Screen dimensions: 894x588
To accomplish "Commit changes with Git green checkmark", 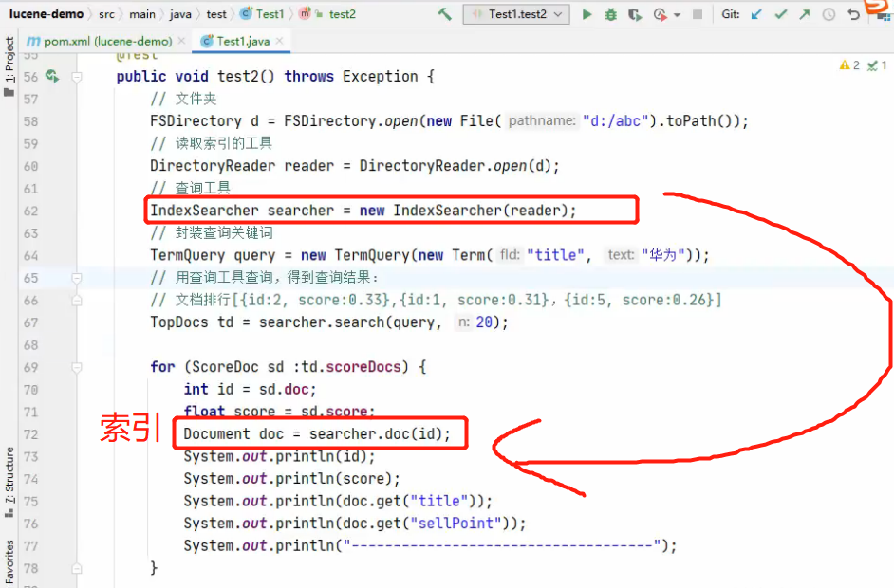I will [780, 14].
